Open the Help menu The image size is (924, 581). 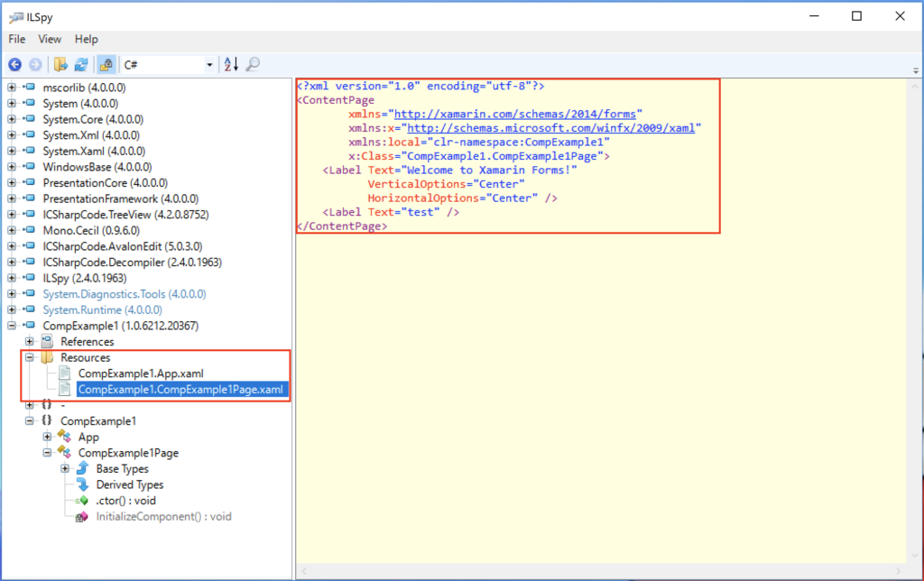[86, 40]
